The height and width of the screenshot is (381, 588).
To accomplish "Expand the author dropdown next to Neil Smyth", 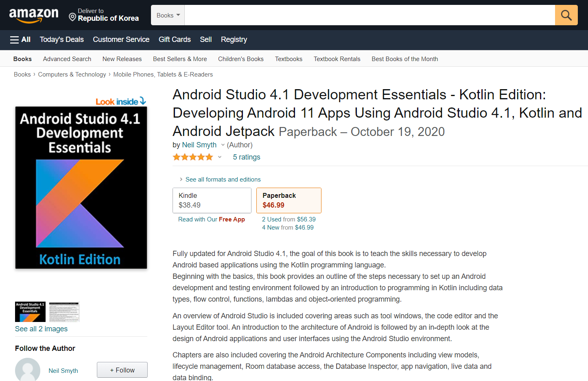I will 223,145.
